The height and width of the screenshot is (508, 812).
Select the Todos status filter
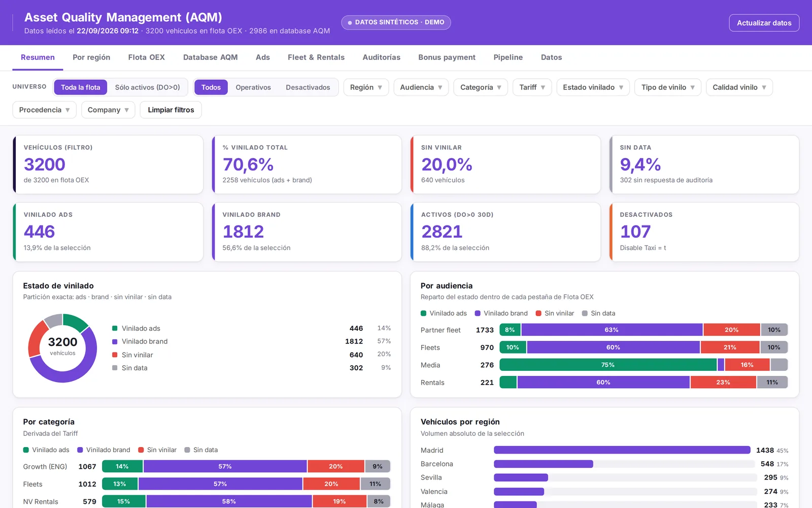tap(211, 87)
